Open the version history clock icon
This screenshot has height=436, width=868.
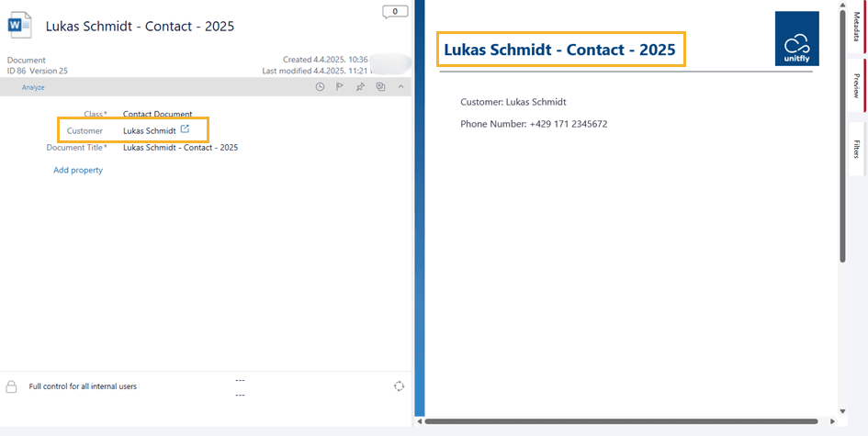pyautogui.click(x=320, y=87)
